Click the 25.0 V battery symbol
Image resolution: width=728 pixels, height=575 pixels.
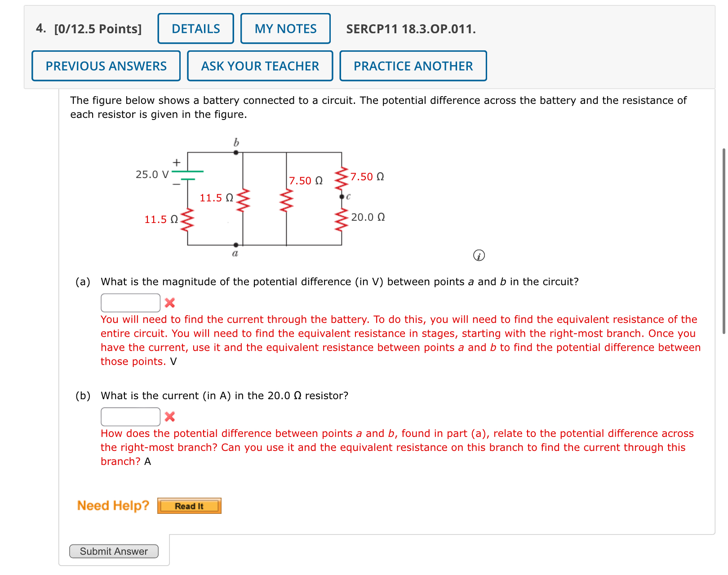click(189, 176)
